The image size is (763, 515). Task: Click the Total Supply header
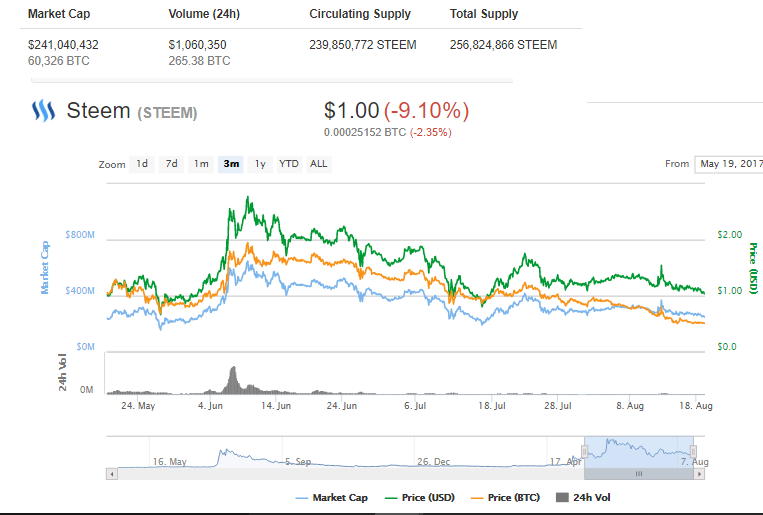(x=484, y=14)
